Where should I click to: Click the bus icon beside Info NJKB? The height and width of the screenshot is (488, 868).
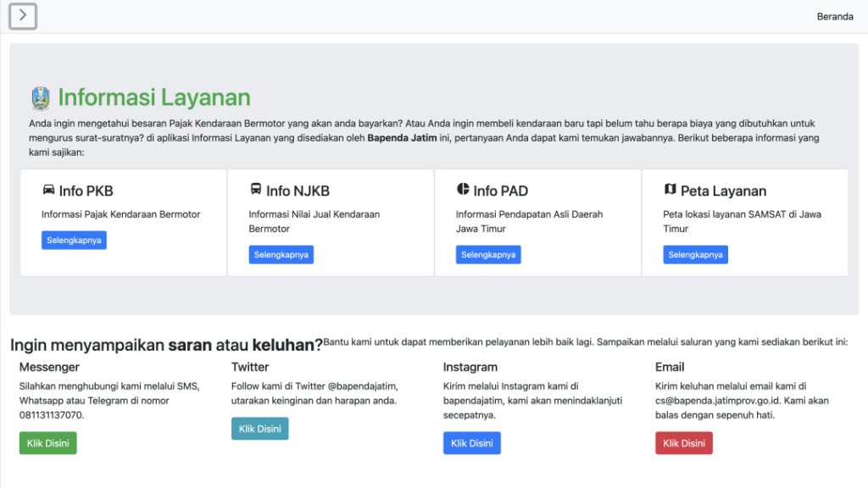coord(255,190)
